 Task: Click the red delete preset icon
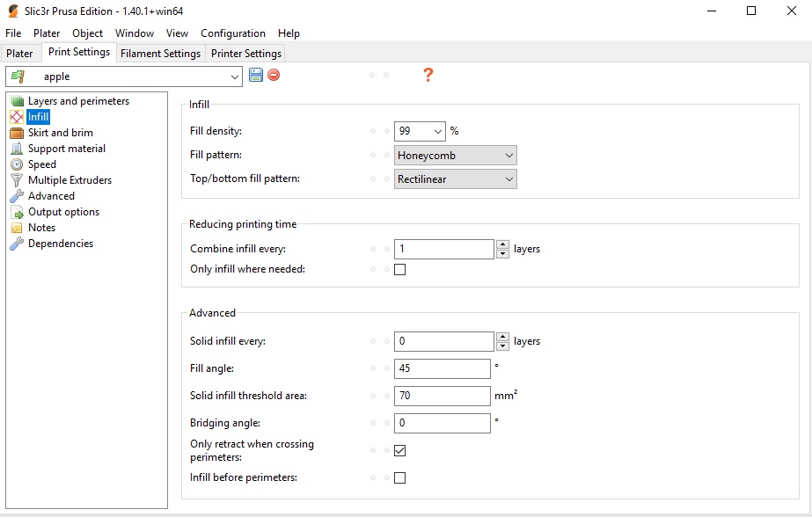coord(274,76)
